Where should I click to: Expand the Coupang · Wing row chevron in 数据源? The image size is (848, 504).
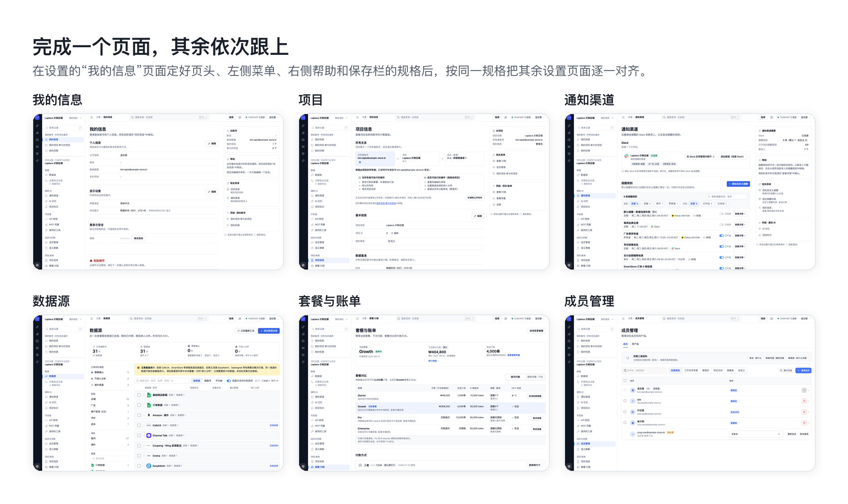coord(144,446)
